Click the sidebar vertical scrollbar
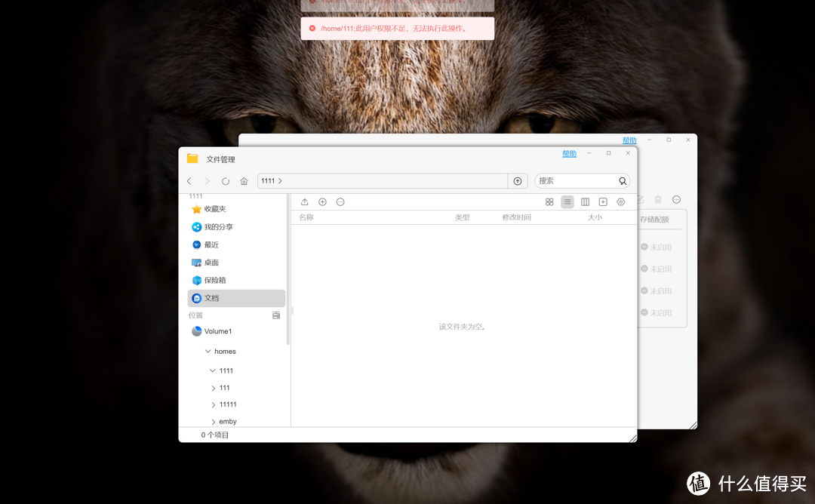This screenshot has width=815, height=504. click(288, 269)
